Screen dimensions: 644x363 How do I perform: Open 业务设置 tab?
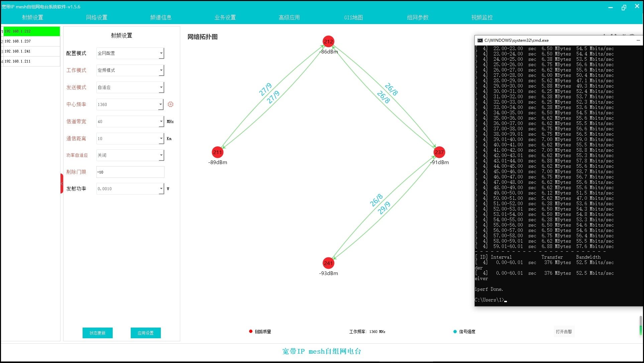(x=225, y=17)
